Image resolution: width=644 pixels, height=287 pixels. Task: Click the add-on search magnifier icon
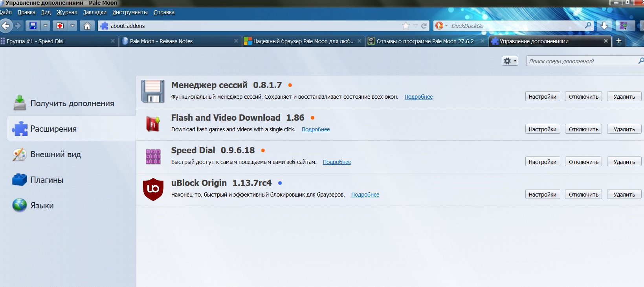(641, 61)
